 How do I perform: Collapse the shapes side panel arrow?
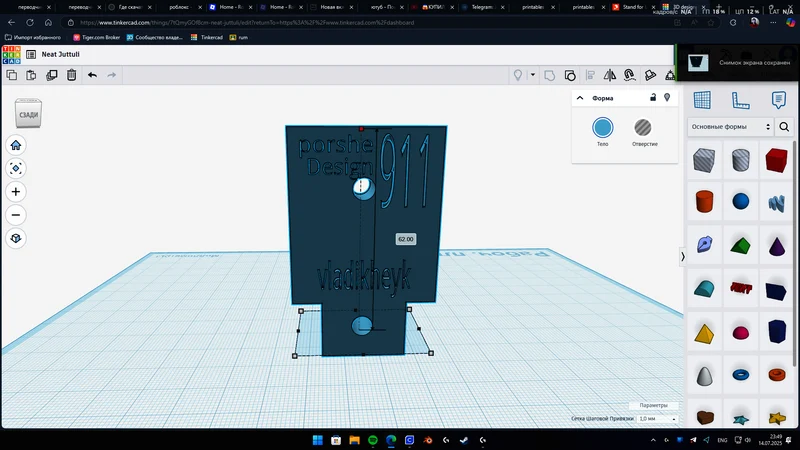[x=683, y=257]
